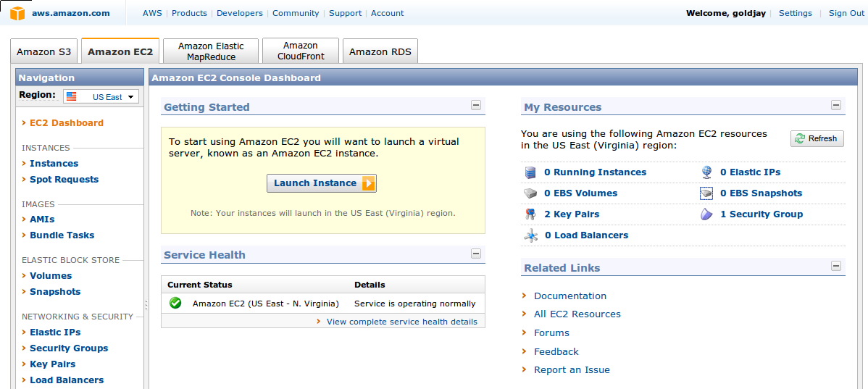Click the 0 Running Instances link
This screenshot has width=868, height=389.
[595, 172]
